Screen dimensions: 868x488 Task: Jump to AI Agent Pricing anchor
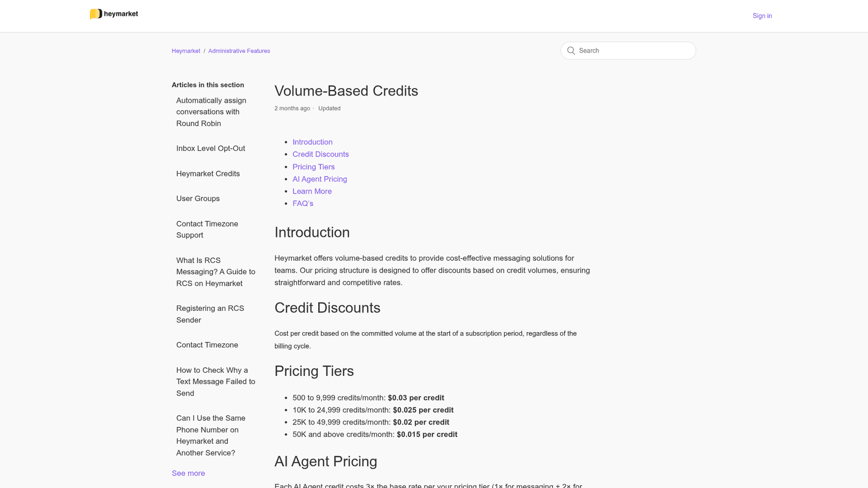coord(320,179)
